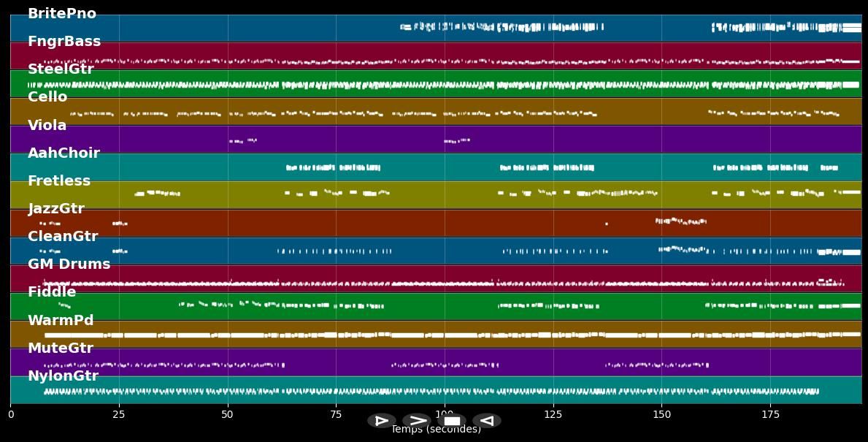Click the leftmost right-pointing triangle playback button

[381, 421]
